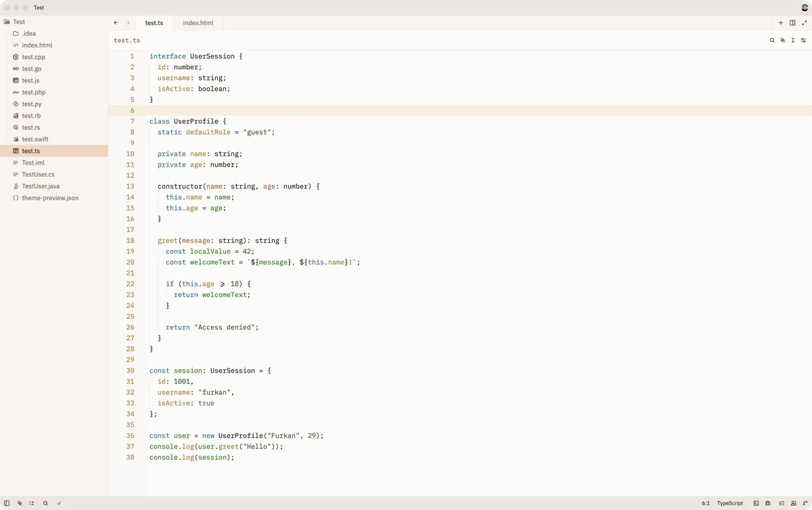Viewport: 812px width, 510px height.
Task: Click the inline assist sparkle icon in editor toolbar
Action: tap(783, 40)
